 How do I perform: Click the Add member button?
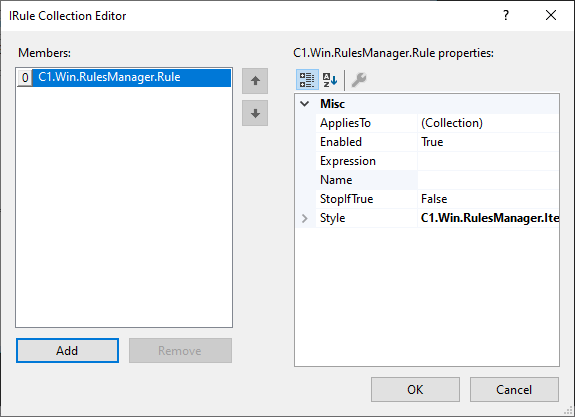click(x=67, y=351)
